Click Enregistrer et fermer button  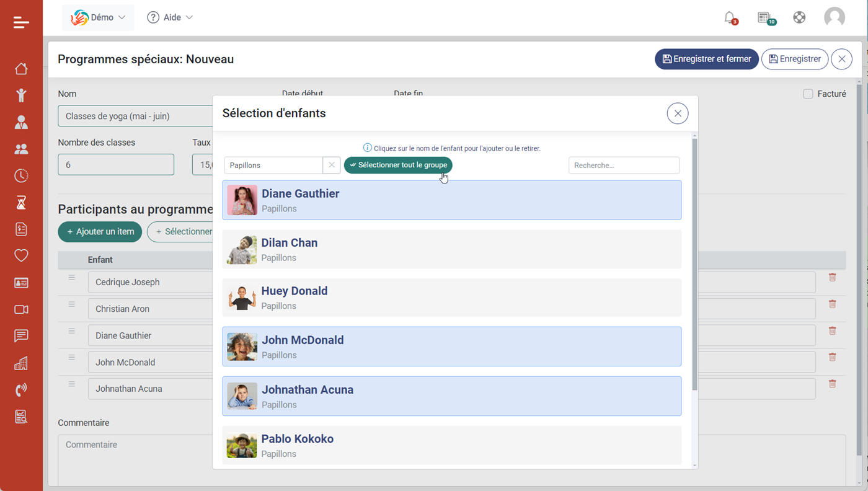point(706,59)
